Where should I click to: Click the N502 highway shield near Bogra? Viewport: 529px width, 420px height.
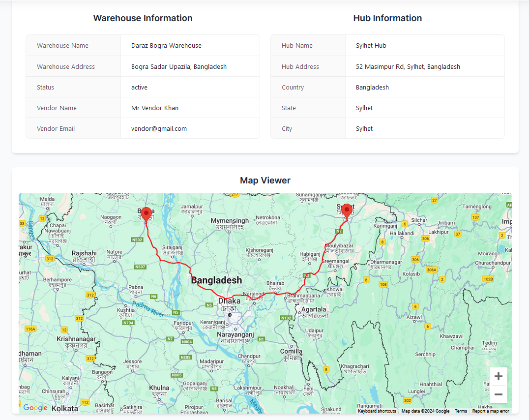[x=138, y=240]
